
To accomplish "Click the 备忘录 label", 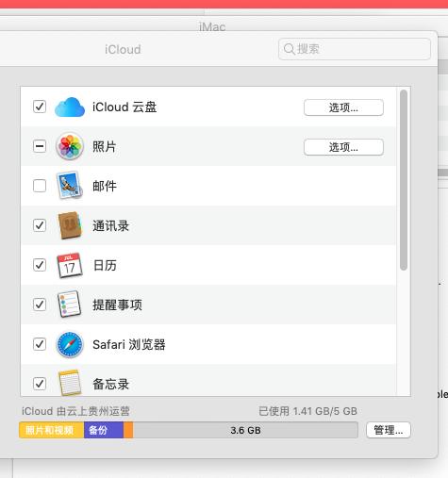I will (110, 384).
